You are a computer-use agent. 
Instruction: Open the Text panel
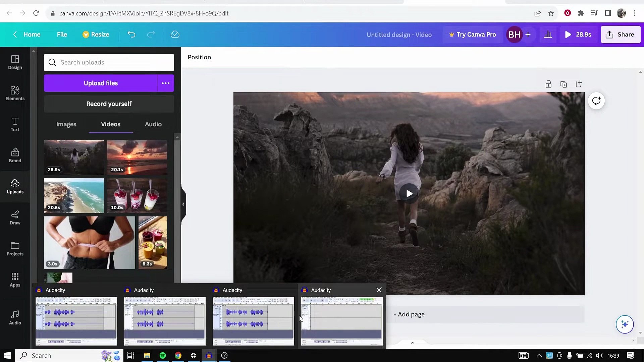(15, 124)
